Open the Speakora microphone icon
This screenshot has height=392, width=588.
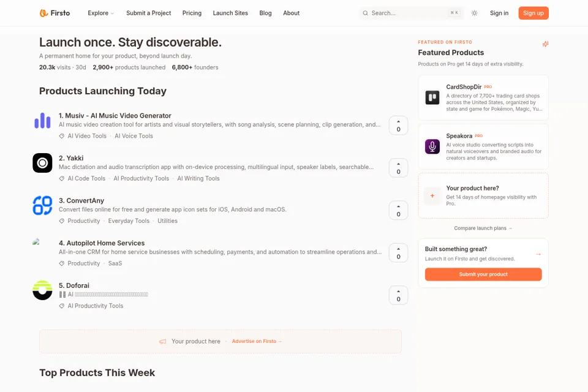click(432, 146)
